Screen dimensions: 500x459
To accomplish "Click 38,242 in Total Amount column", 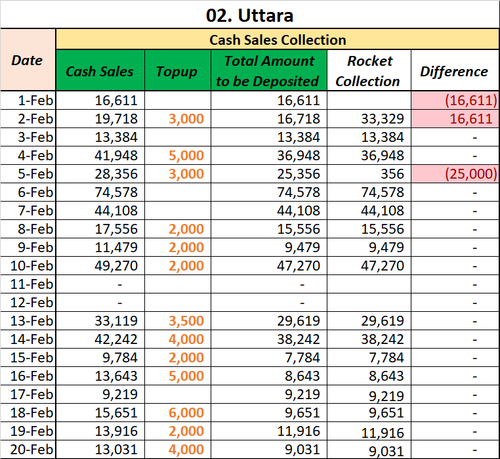I will coord(269,339).
